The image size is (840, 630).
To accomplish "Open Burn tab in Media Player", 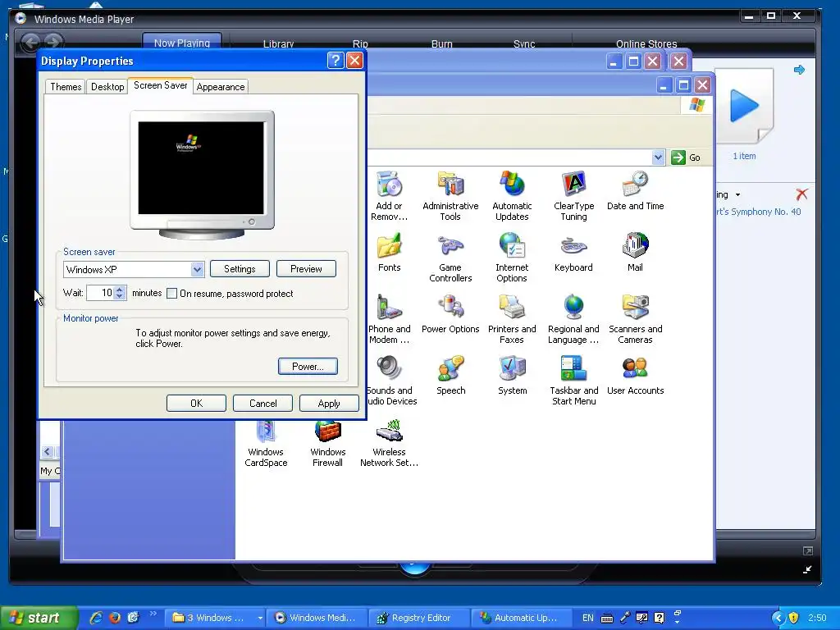I will coord(442,44).
